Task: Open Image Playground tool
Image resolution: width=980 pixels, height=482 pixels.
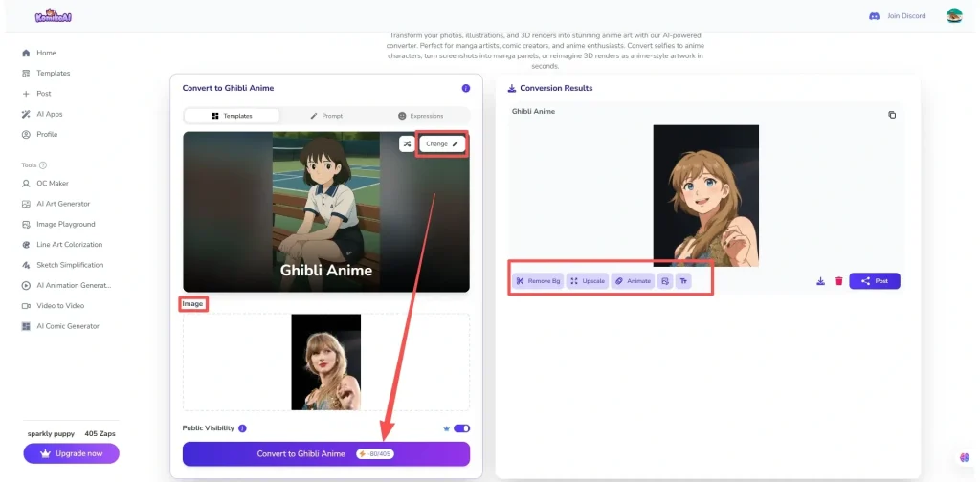Action: click(x=58, y=224)
